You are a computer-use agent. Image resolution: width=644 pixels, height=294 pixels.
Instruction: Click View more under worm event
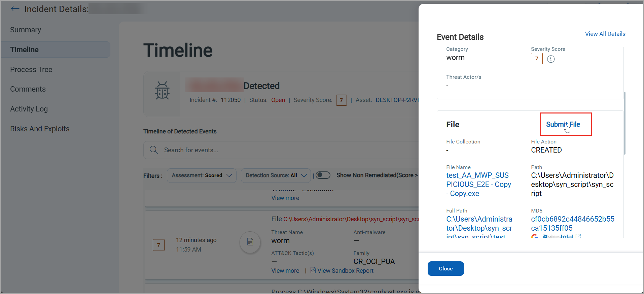pos(285,270)
